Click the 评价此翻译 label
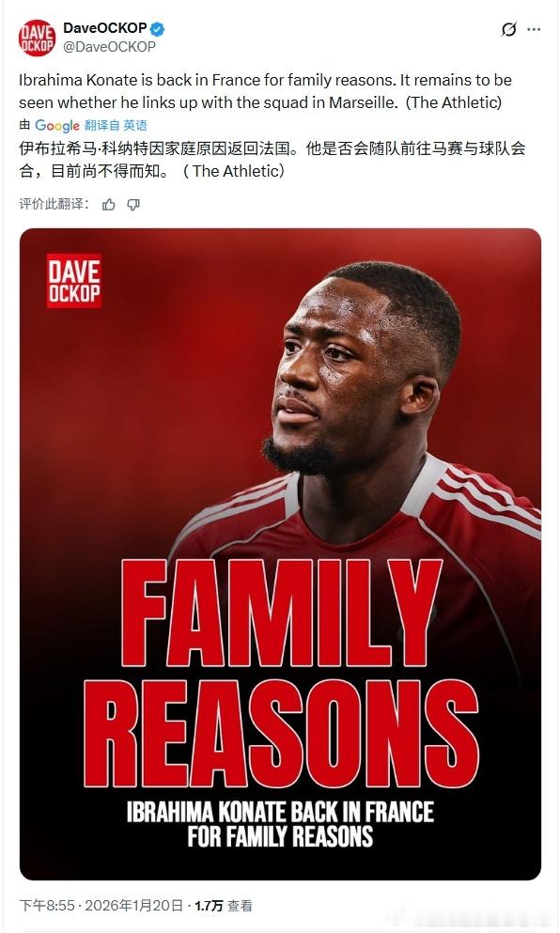 (54, 204)
